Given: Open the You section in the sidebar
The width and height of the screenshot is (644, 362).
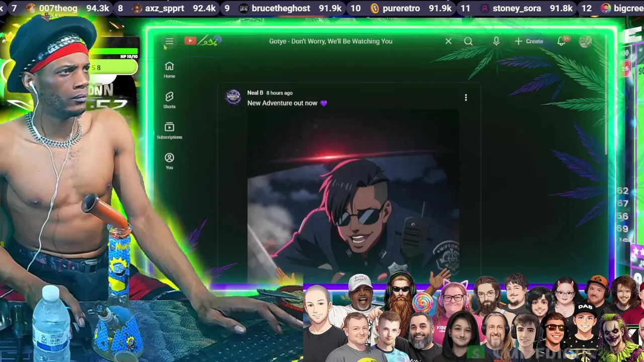Looking at the screenshot, I should 170,161.
